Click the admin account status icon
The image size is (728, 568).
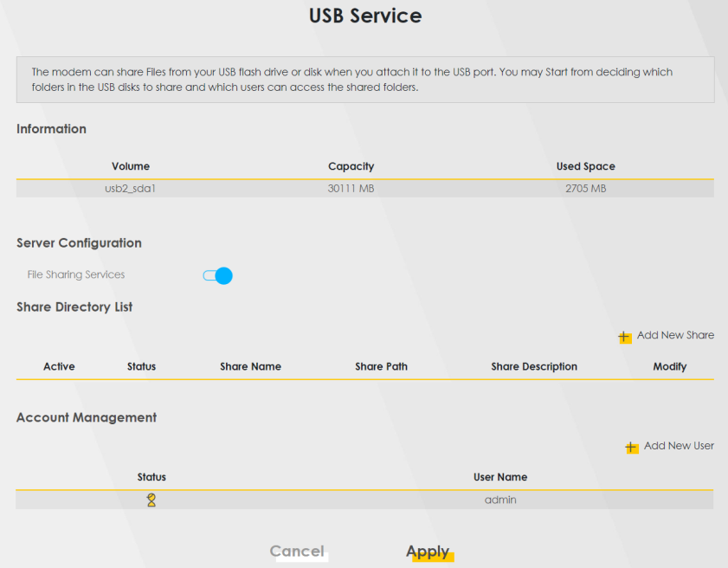click(151, 500)
